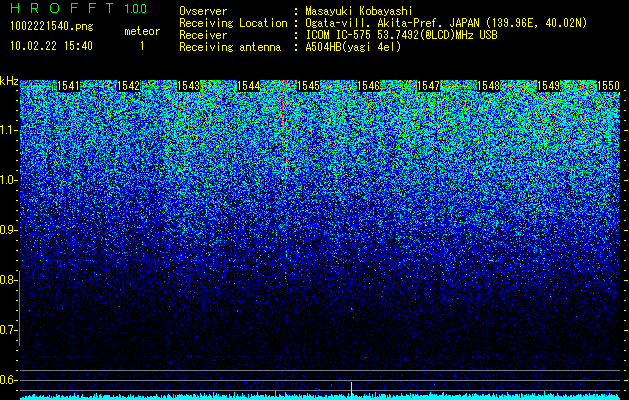Viewport: 629px width, 400px height.
Task: Click the Receiver label
Action: [203, 35]
